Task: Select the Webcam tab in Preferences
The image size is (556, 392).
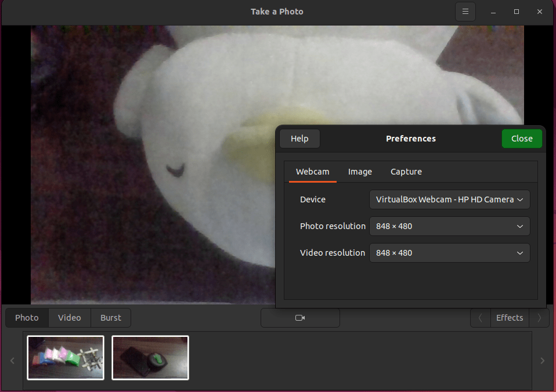Action: tap(312, 172)
